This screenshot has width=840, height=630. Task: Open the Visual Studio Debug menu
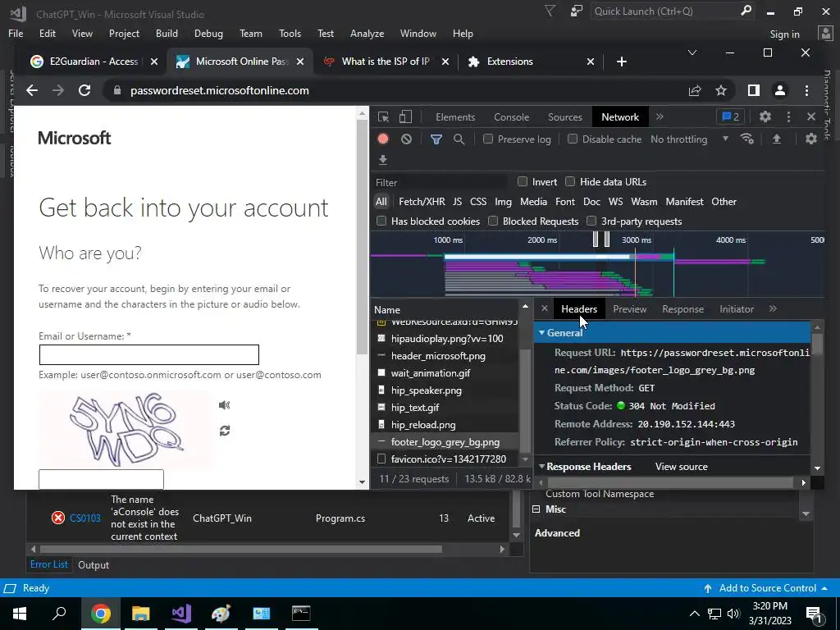tap(208, 33)
